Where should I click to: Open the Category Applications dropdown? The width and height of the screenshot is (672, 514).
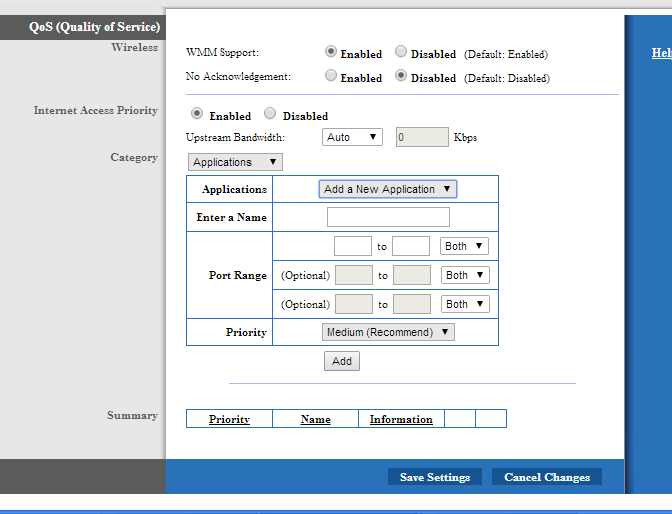pyautogui.click(x=235, y=162)
